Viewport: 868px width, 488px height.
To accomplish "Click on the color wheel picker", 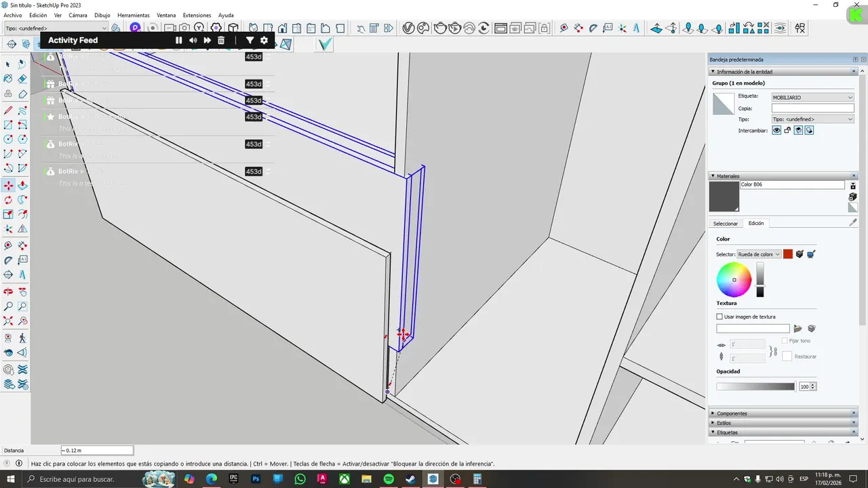I will pos(734,279).
